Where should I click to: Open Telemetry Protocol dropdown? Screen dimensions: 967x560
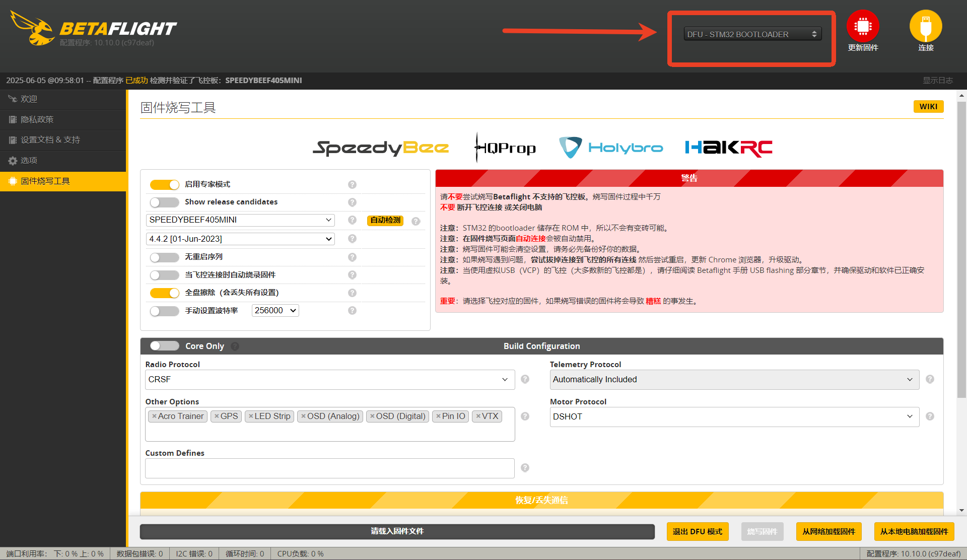(734, 380)
